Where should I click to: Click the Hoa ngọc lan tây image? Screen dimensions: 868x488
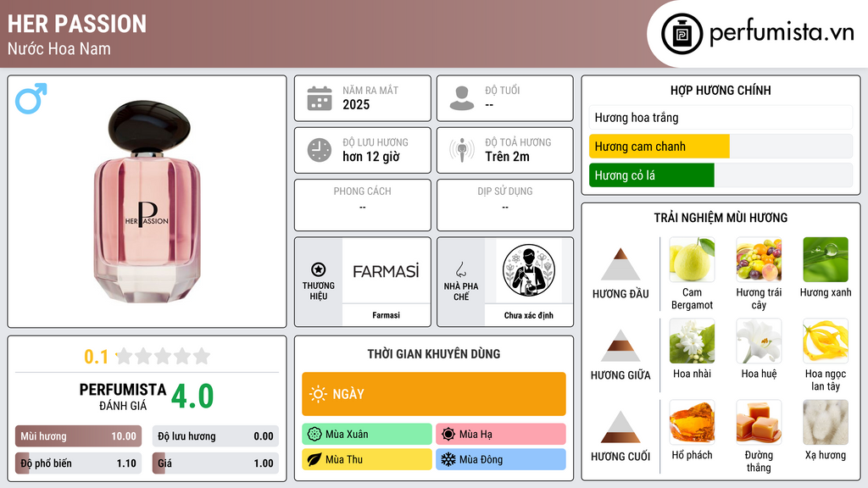[826, 341]
